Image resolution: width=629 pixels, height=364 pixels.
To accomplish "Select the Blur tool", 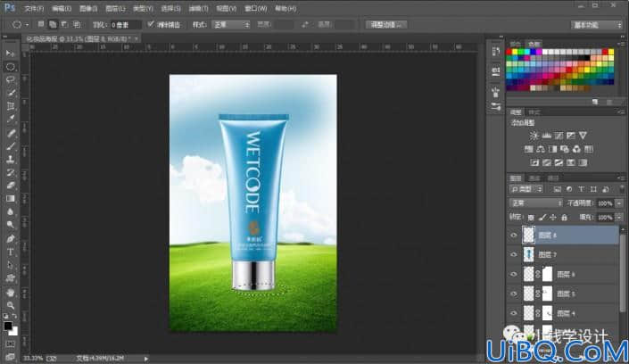I will pyautogui.click(x=11, y=212).
